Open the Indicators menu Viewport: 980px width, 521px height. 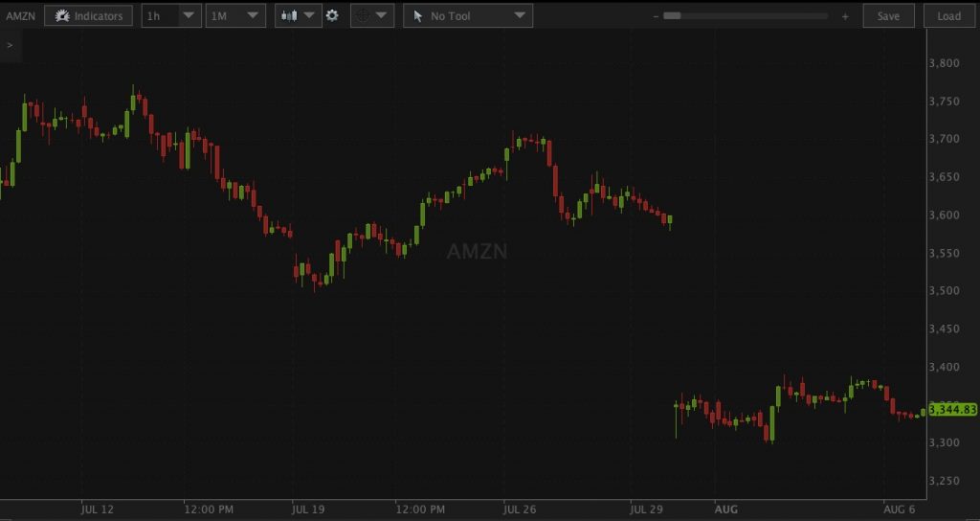(88, 15)
